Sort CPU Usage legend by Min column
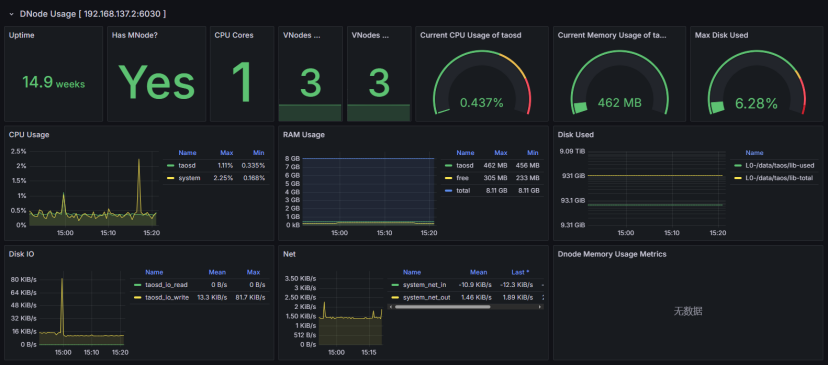The height and width of the screenshot is (365, 829). pyautogui.click(x=259, y=152)
